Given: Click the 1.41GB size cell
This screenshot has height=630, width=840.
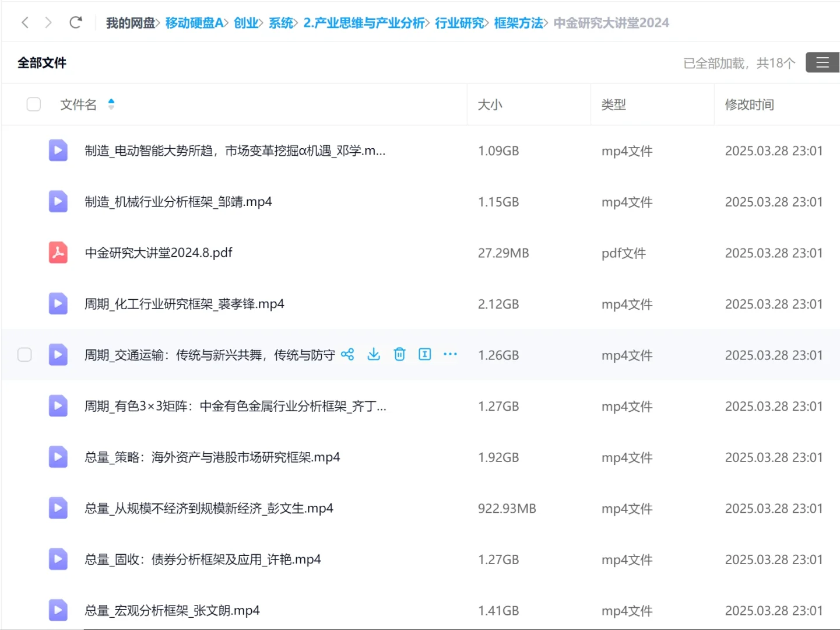Looking at the screenshot, I should pyautogui.click(x=498, y=610).
